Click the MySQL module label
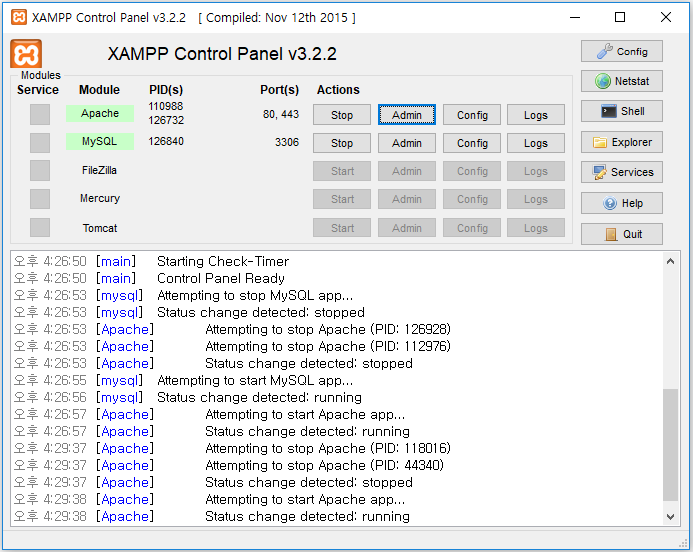 click(x=100, y=141)
